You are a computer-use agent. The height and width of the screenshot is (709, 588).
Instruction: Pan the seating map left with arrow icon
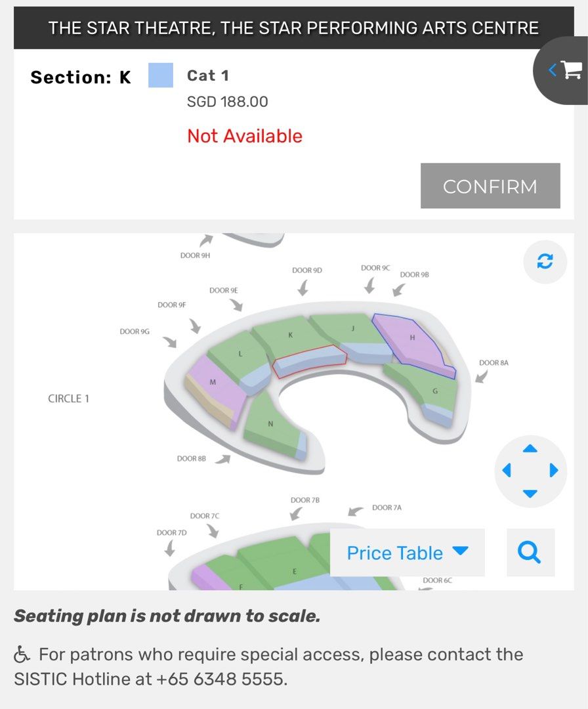click(507, 471)
